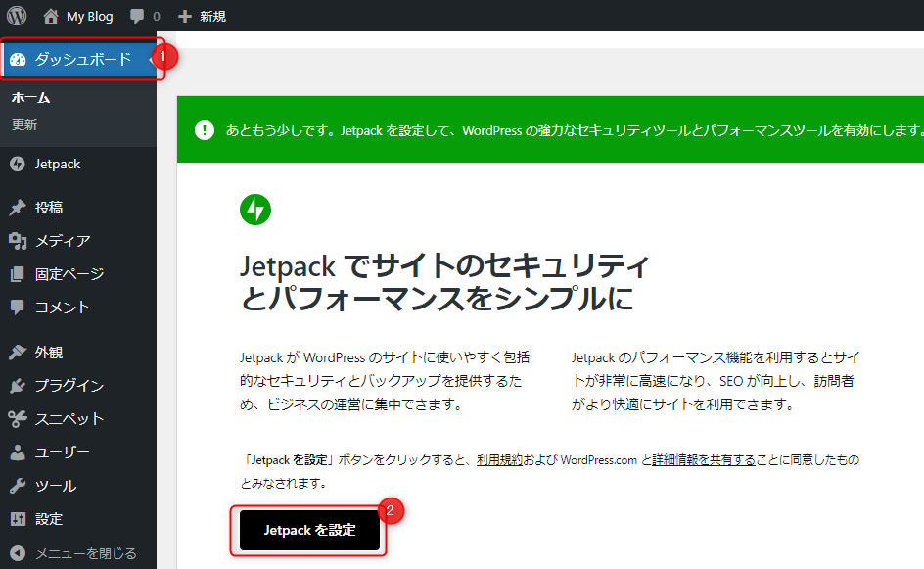Open the ホーム submenu item

[30, 97]
